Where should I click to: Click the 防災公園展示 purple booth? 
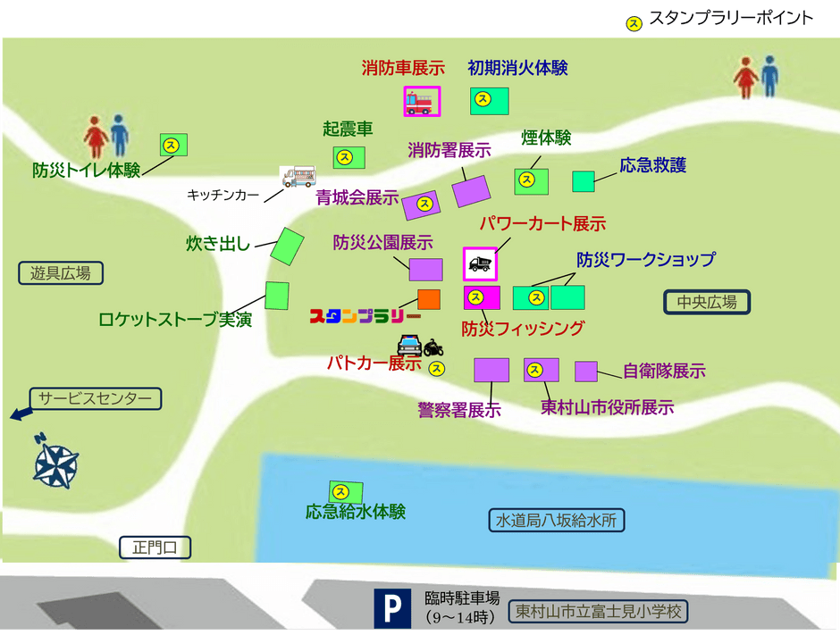click(426, 270)
